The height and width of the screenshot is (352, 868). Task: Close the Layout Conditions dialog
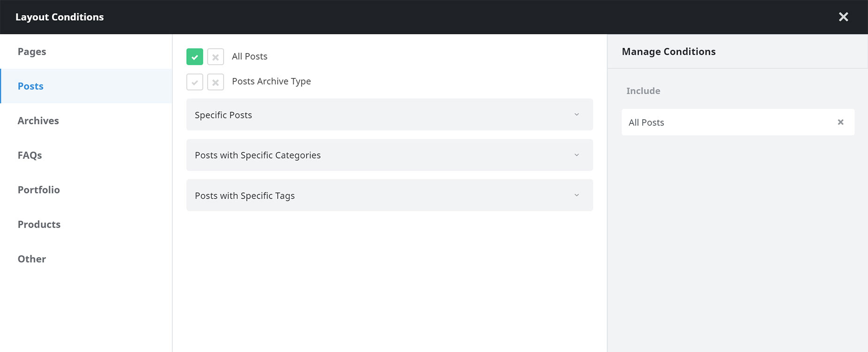pyautogui.click(x=843, y=17)
